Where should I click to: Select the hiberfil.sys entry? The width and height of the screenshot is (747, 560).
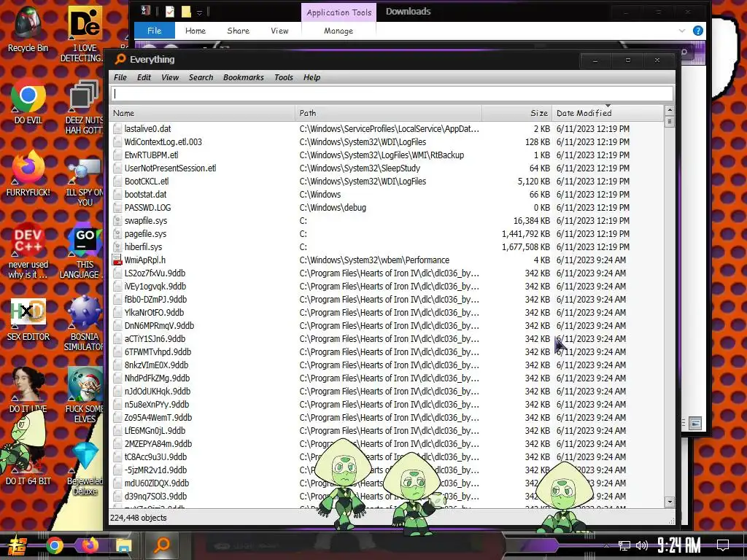tap(387, 246)
